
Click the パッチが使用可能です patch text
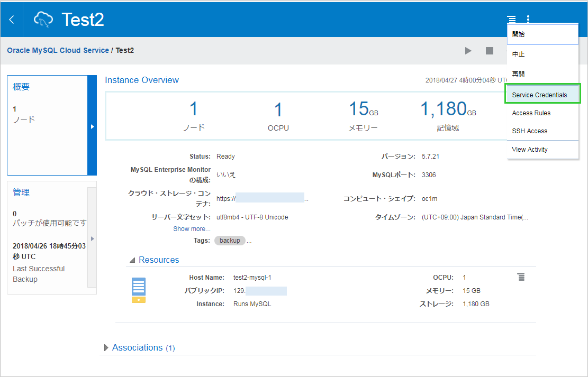click(50, 223)
